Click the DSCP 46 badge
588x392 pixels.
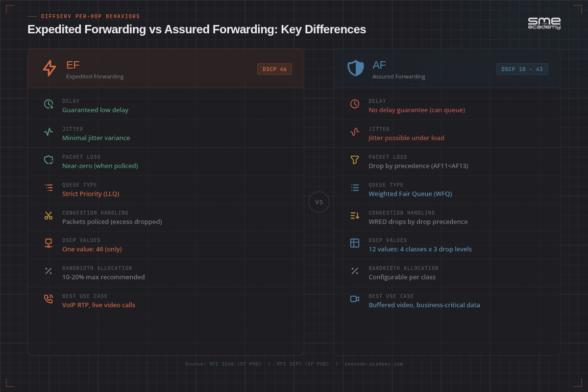click(x=274, y=69)
